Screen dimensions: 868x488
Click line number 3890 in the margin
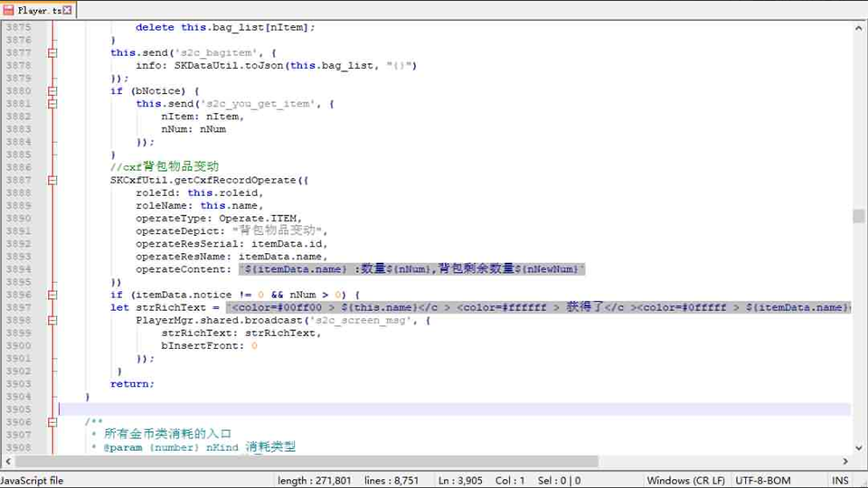pyautogui.click(x=18, y=219)
